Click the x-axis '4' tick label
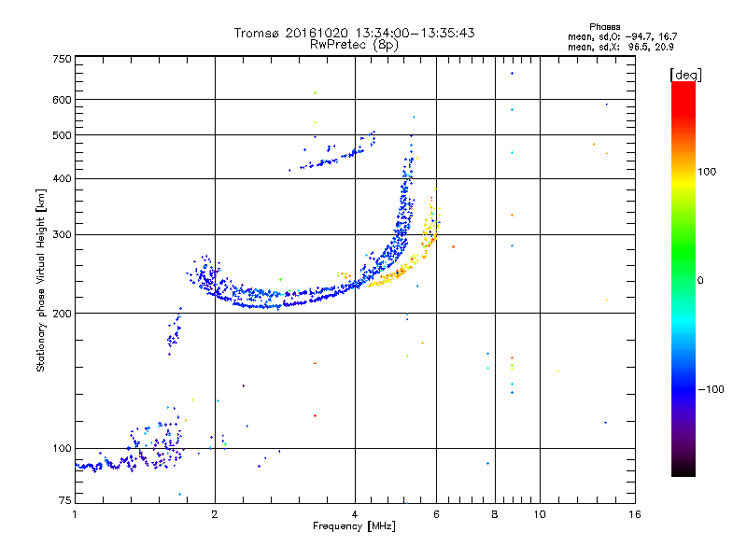The width and height of the screenshot is (747, 560). (355, 514)
